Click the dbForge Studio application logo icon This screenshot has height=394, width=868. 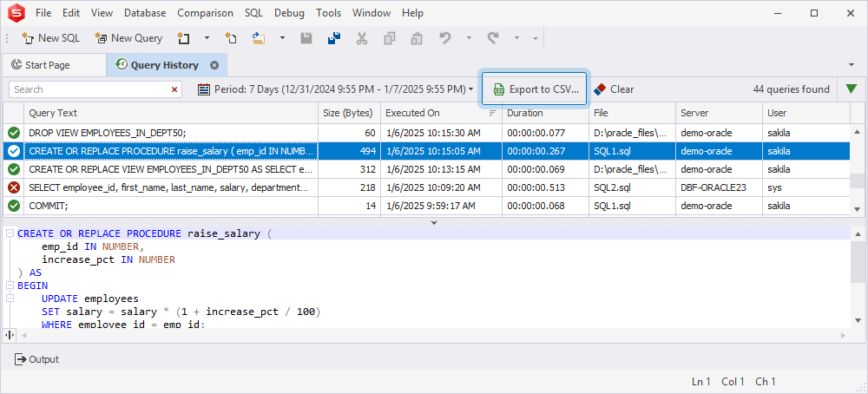click(x=16, y=13)
